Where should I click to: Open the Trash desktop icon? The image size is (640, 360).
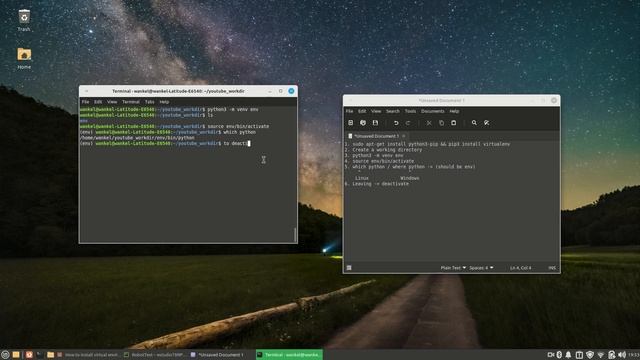24,20
